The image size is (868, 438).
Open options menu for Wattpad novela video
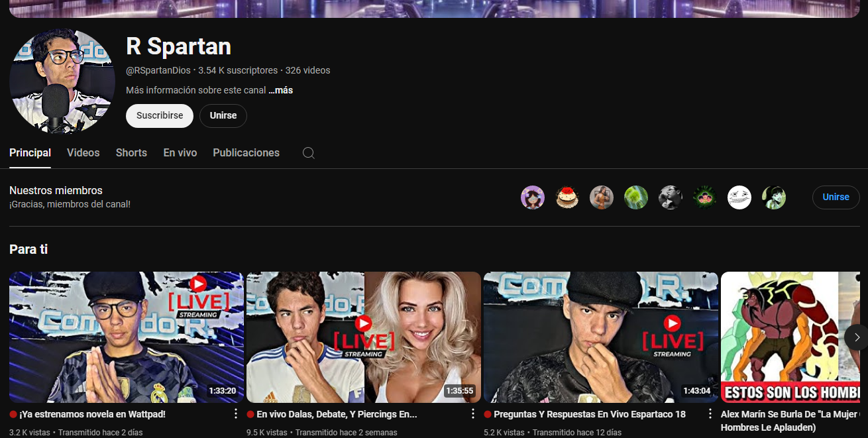(236, 414)
